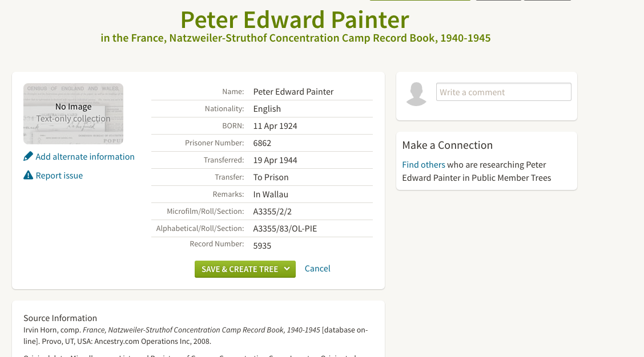Open Add alternate information link
This screenshot has width=644, height=357.
(x=85, y=157)
